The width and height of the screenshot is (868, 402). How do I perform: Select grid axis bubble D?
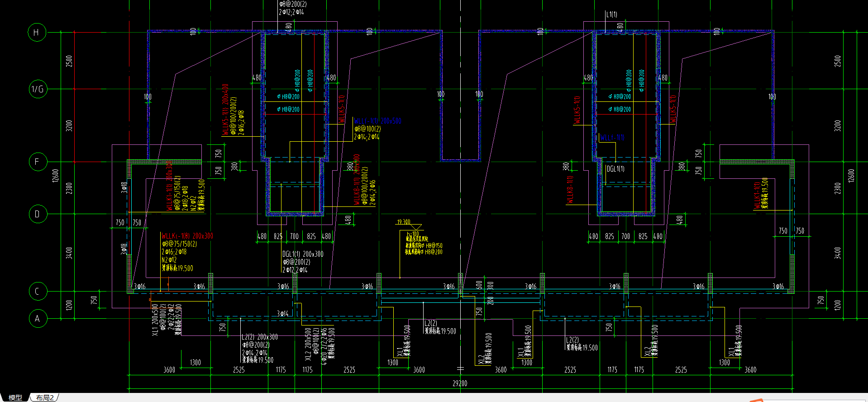tap(38, 214)
